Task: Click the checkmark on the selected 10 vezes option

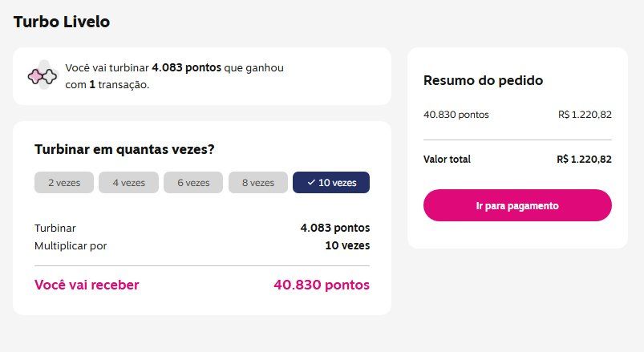Action: 311,183
